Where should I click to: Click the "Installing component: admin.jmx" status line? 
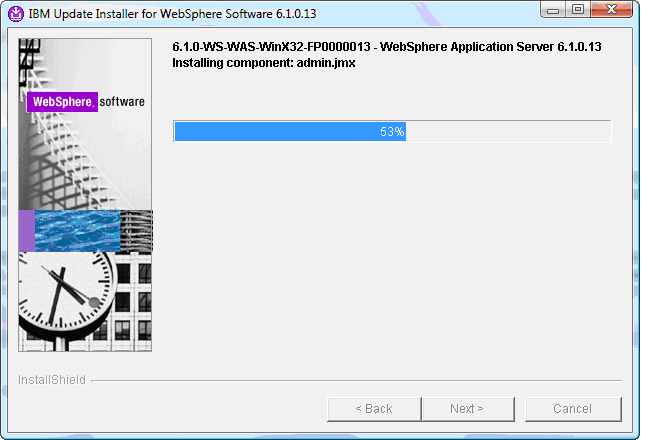coord(264,63)
